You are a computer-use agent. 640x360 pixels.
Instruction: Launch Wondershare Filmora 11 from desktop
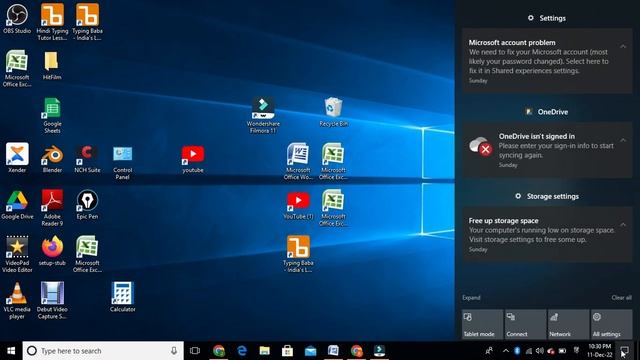[x=263, y=116]
